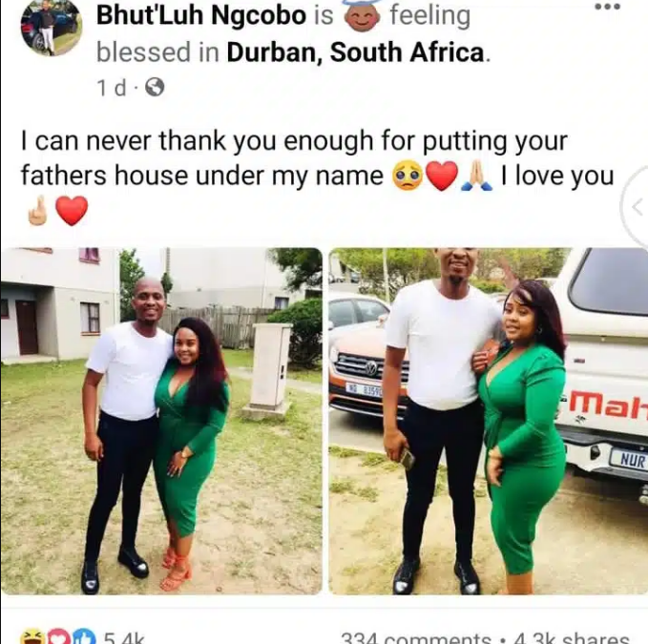Open the Bhut'Luh Ngcobo profile name link
This screenshot has width=648, height=644.
click(x=201, y=15)
